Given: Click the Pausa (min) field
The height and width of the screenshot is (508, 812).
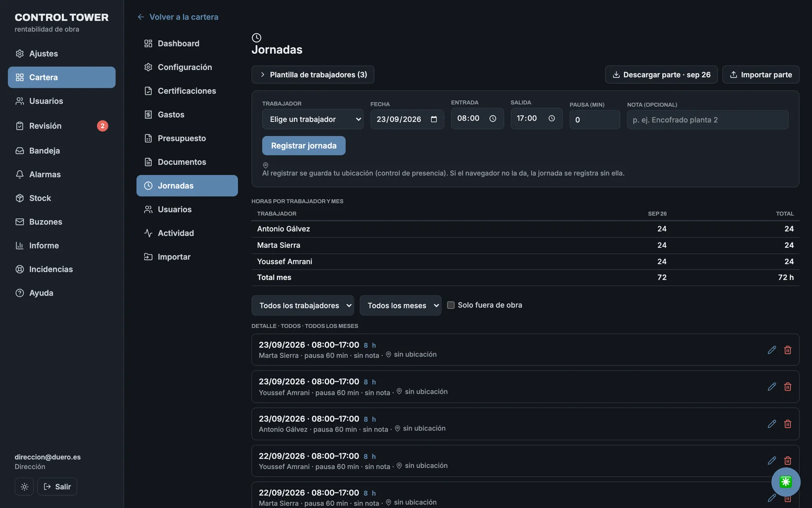Looking at the screenshot, I should (595, 120).
